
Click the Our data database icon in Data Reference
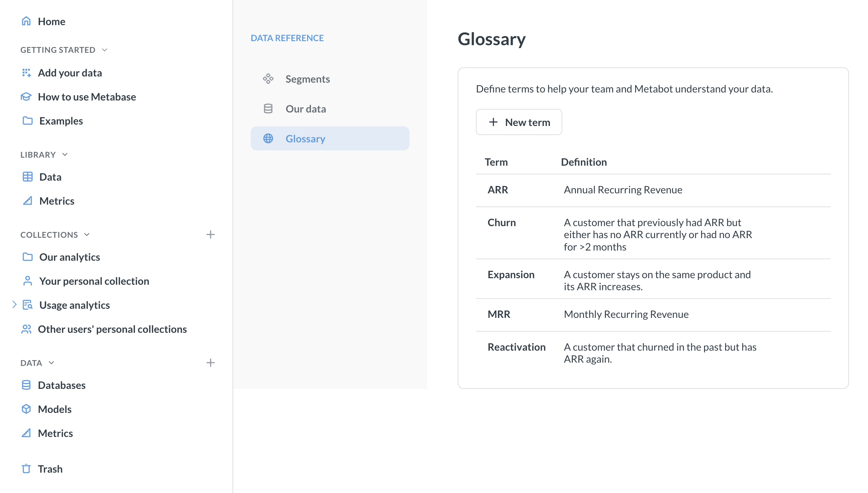268,109
